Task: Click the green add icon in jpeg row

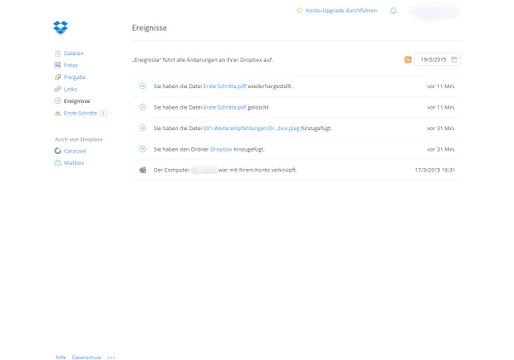Action: pos(142,128)
